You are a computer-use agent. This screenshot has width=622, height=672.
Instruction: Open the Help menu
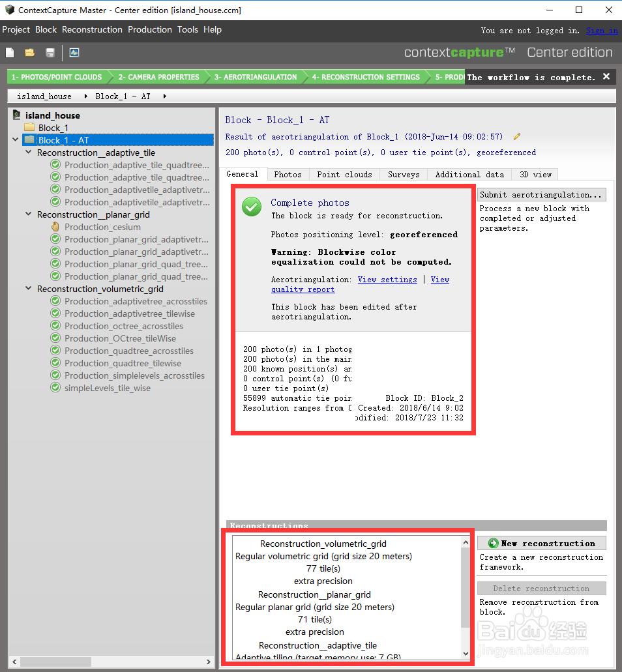tap(213, 29)
